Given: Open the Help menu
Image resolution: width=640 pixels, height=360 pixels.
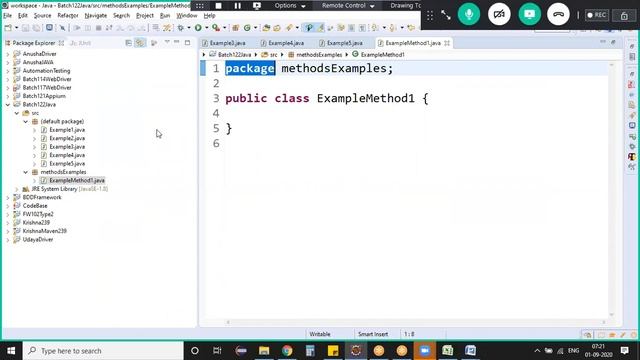Looking at the screenshot, I should 209,16.
